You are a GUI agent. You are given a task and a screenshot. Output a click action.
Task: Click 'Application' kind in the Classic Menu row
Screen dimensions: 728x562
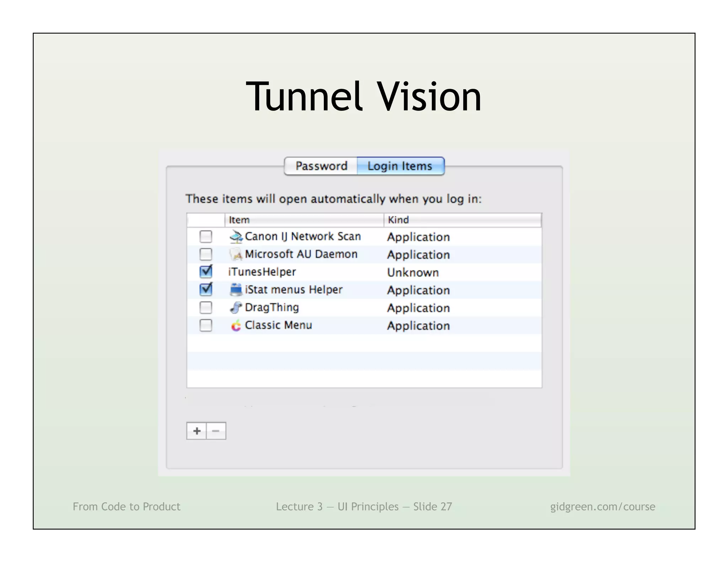tap(418, 326)
